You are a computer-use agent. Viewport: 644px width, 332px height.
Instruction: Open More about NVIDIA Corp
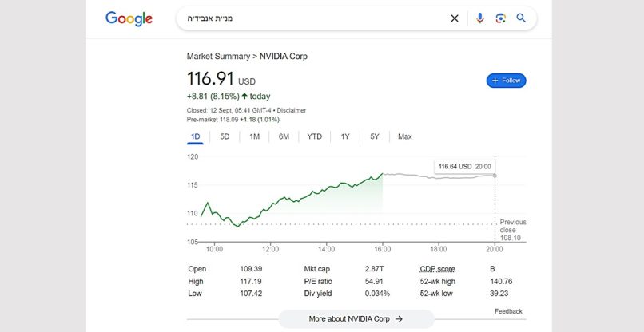click(356, 319)
